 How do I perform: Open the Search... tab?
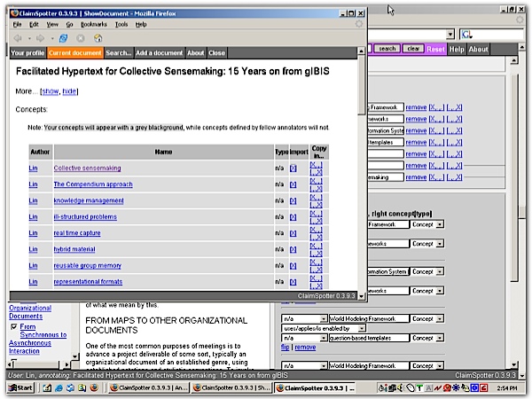pos(119,53)
